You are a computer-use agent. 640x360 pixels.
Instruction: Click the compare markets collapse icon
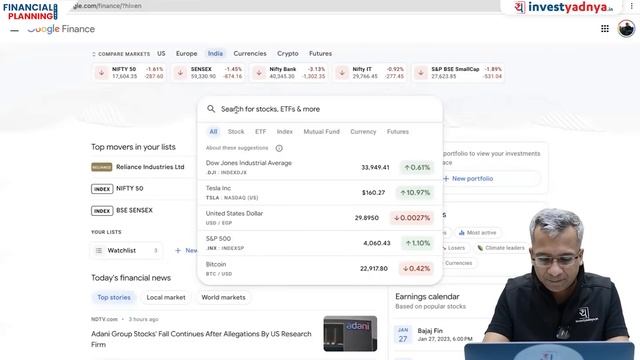[x=93, y=54]
